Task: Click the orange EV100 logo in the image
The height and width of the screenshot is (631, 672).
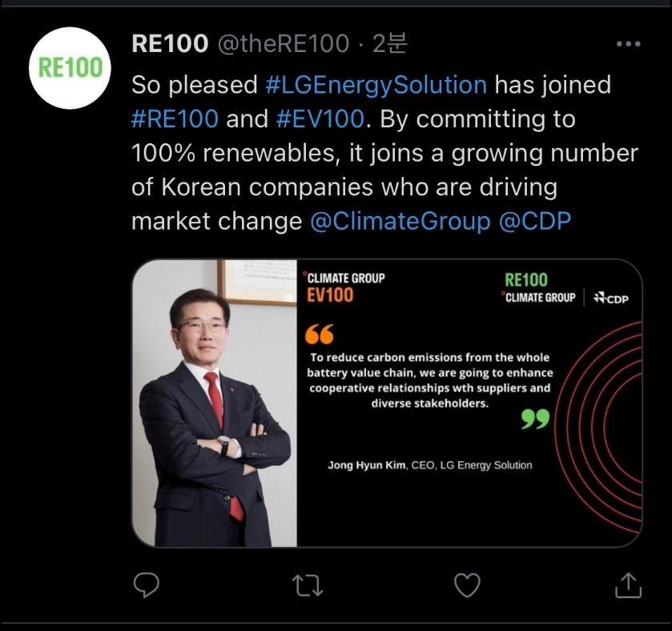Action: [x=330, y=295]
